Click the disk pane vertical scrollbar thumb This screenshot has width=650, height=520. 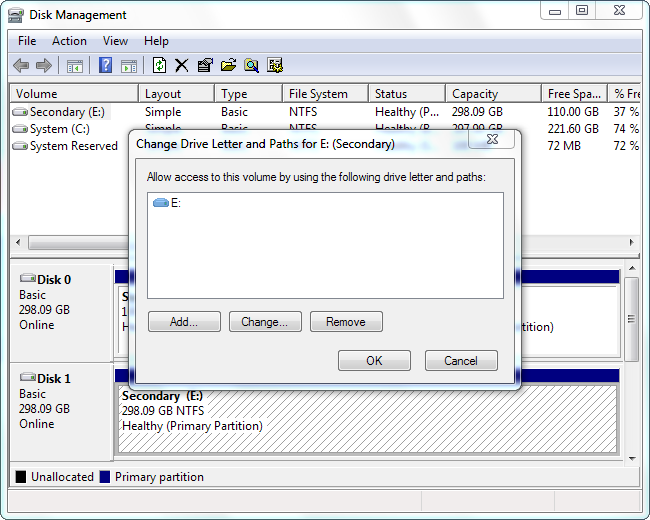click(x=632, y=319)
